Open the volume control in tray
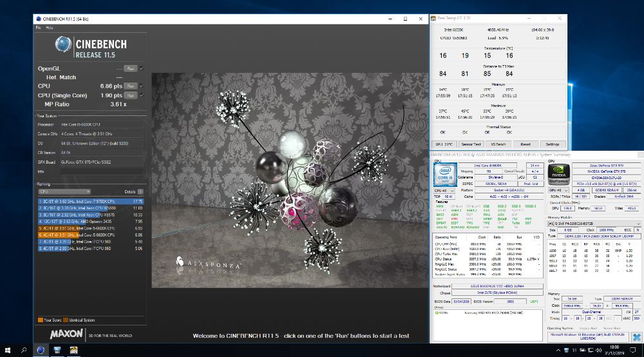Viewport: 644px width, 357px height. [598, 351]
